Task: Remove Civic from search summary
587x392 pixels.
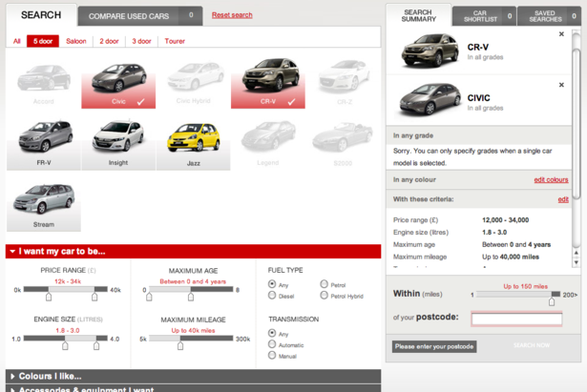Action: click(x=561, y=85)
